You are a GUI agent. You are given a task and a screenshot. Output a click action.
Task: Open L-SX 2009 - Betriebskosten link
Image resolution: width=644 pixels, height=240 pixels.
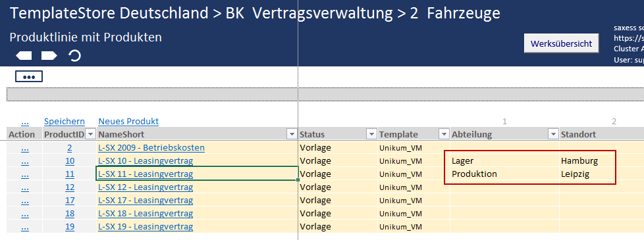click(151, 148)
